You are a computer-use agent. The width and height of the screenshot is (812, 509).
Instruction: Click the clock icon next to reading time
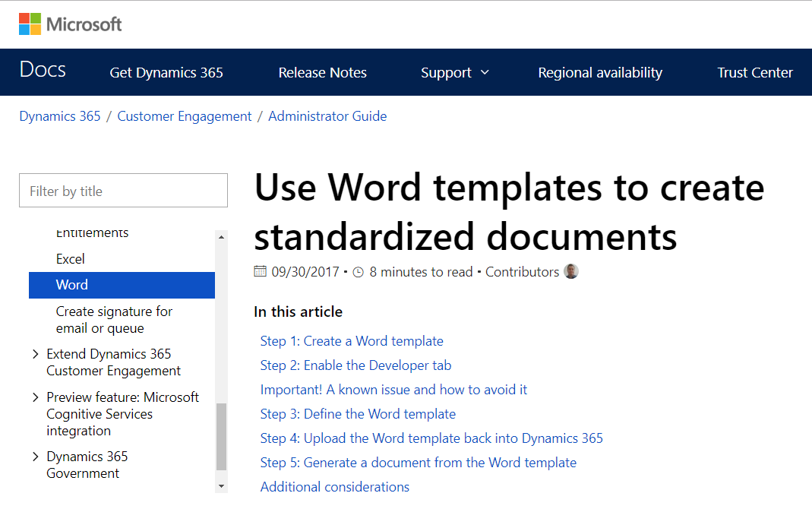tap(358, 271)
